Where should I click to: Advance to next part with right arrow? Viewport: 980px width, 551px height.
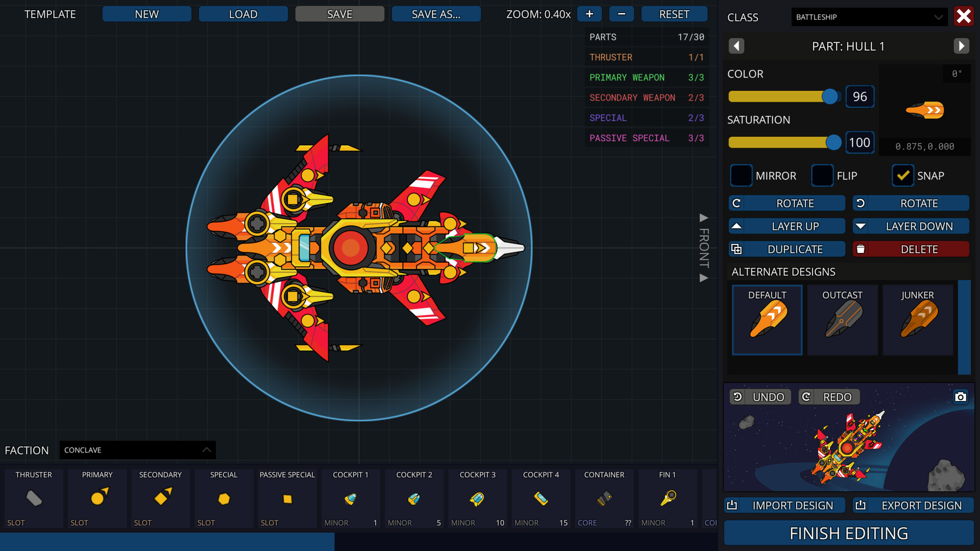click(x=961, y=46)
